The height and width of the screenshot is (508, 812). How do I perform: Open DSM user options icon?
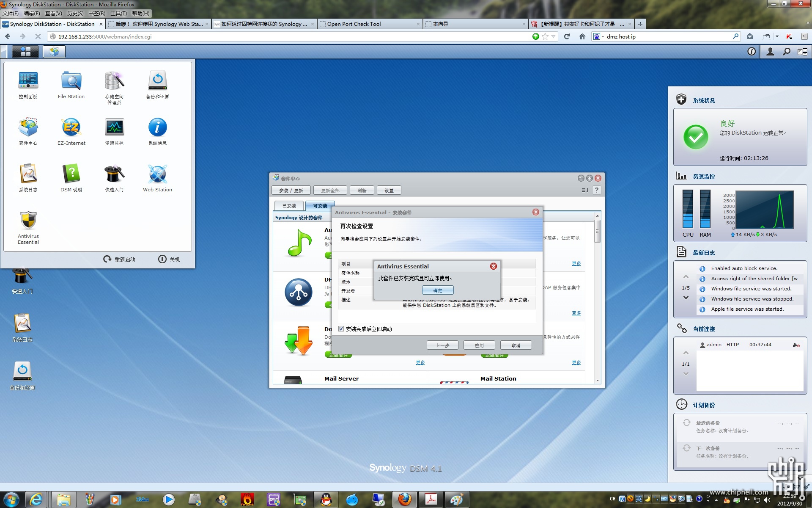(x=770, y=52)
